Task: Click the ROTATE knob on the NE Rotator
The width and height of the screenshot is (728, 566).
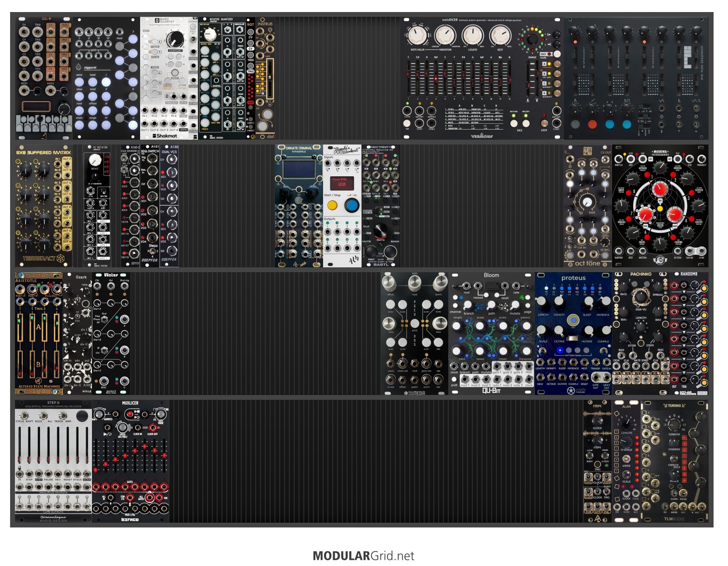Action: point(95,161)
